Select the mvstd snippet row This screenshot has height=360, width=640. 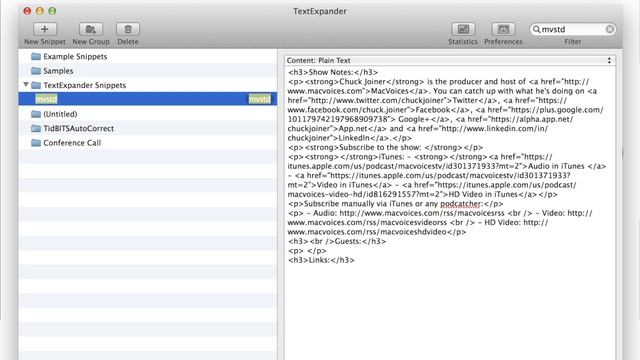(148, 99)
